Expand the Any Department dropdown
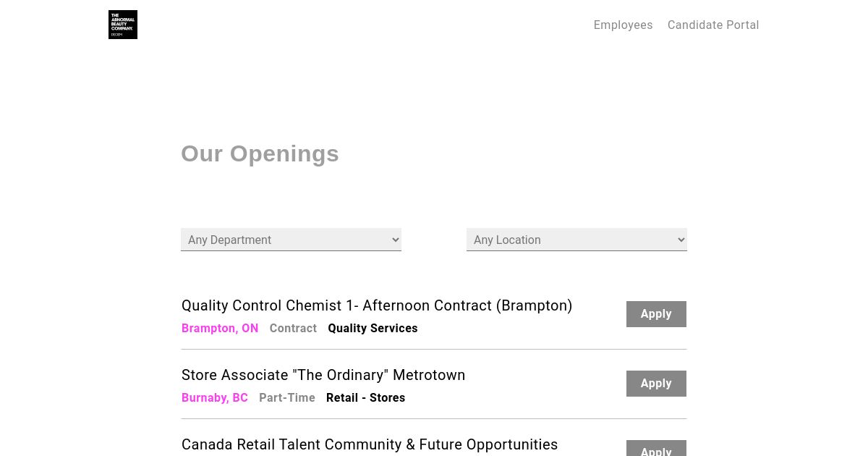The image size is (868, 456). (x=291, y=240)
